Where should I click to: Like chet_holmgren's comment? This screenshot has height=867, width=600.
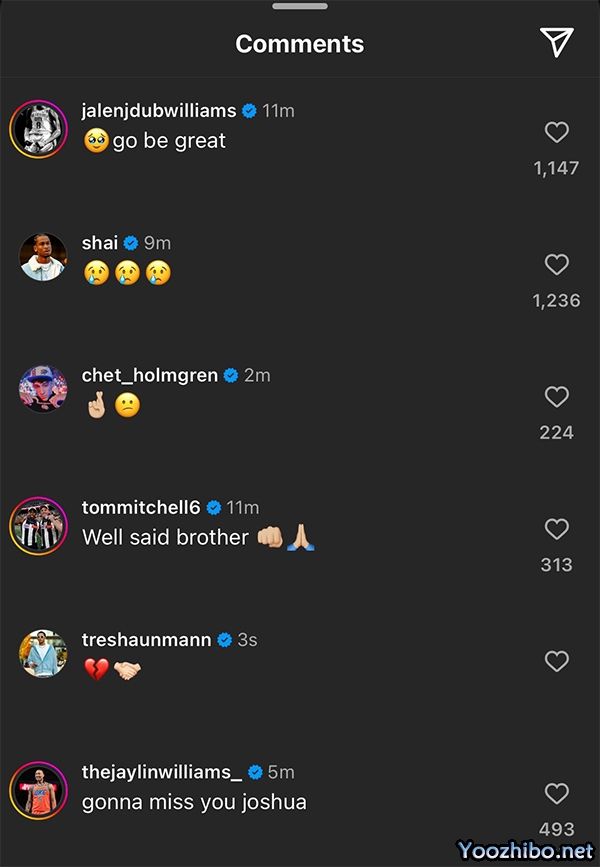tap(556, 397)
